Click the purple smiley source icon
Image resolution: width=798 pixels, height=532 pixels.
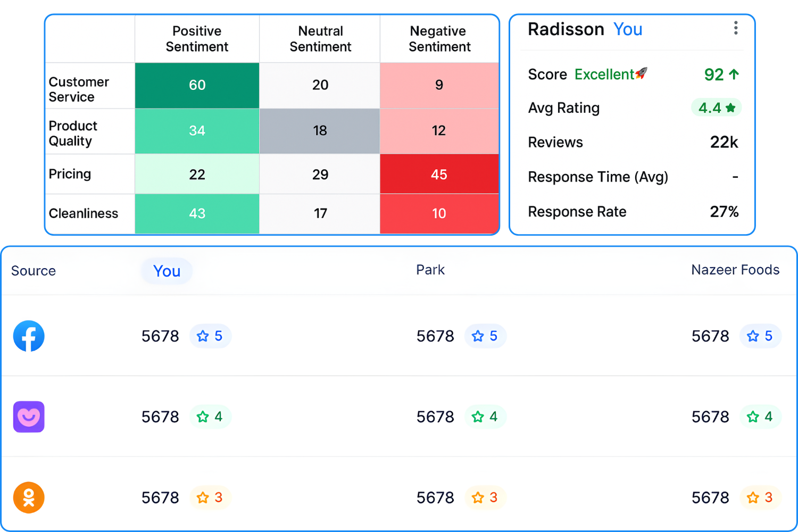tap(29, 417)
